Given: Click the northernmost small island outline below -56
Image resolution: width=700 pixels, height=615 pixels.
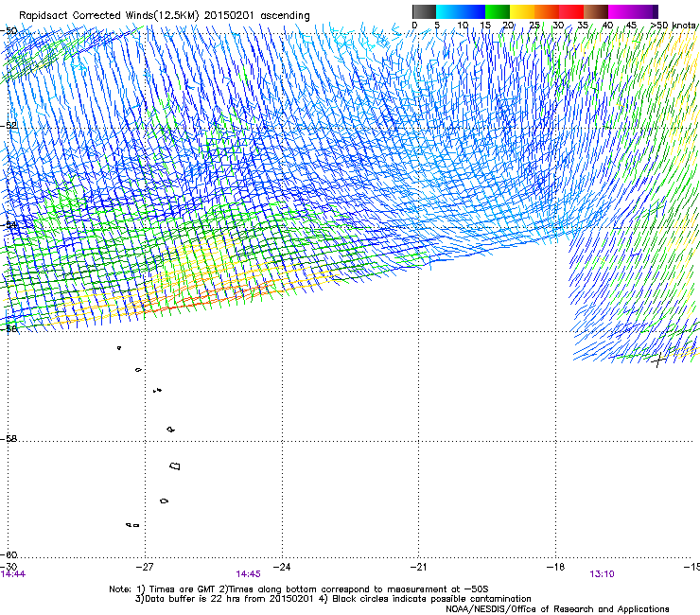Looking at the screenshot, I should pos(119,348).
